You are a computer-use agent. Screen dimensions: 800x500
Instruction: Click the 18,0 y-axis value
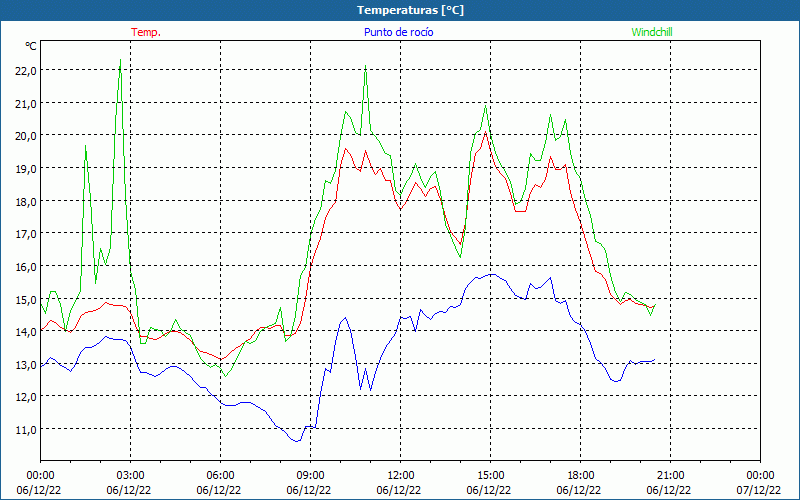(26, 202)
